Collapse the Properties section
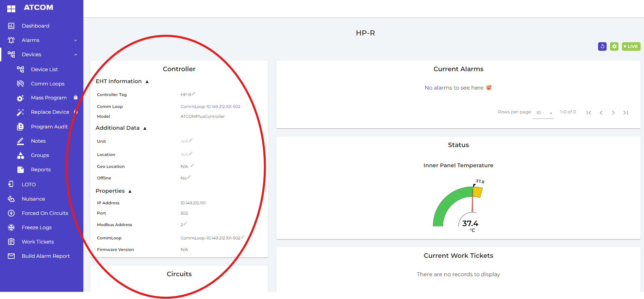The height and width of the screenshot is (299, 644). click(x=130, y=191)
